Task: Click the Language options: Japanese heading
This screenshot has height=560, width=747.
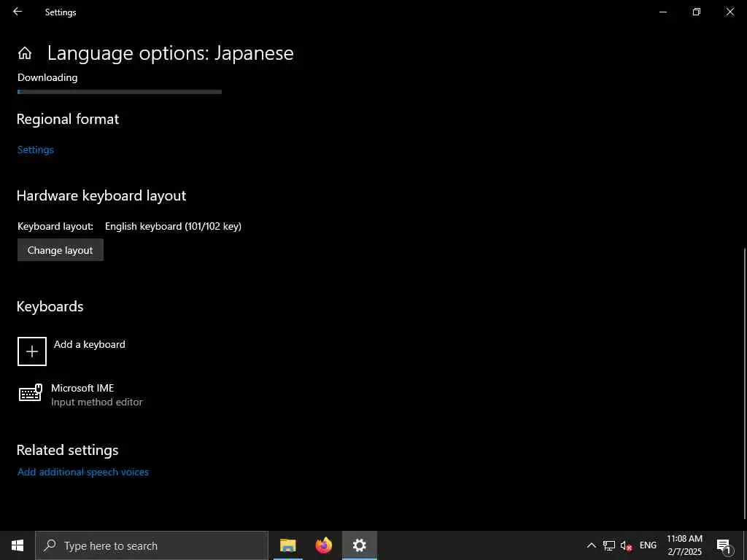Action: [x=171, y=53]
